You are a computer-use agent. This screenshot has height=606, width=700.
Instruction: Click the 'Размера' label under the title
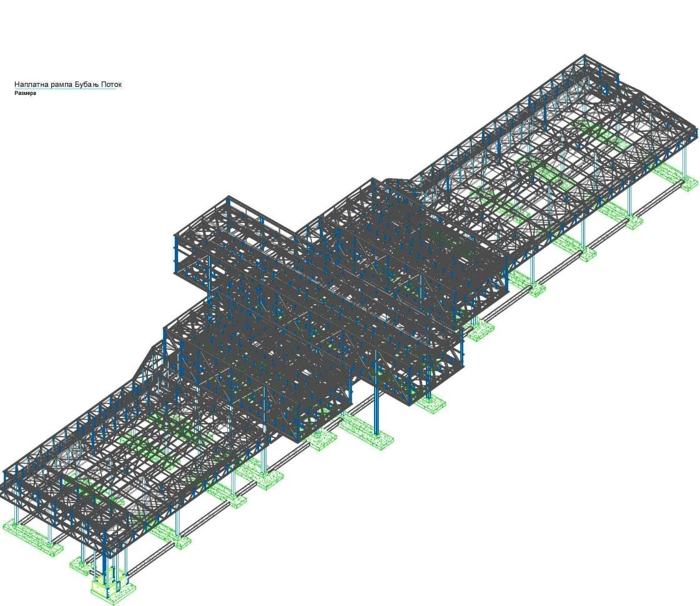pyautogui.click(x=25, y=93)
